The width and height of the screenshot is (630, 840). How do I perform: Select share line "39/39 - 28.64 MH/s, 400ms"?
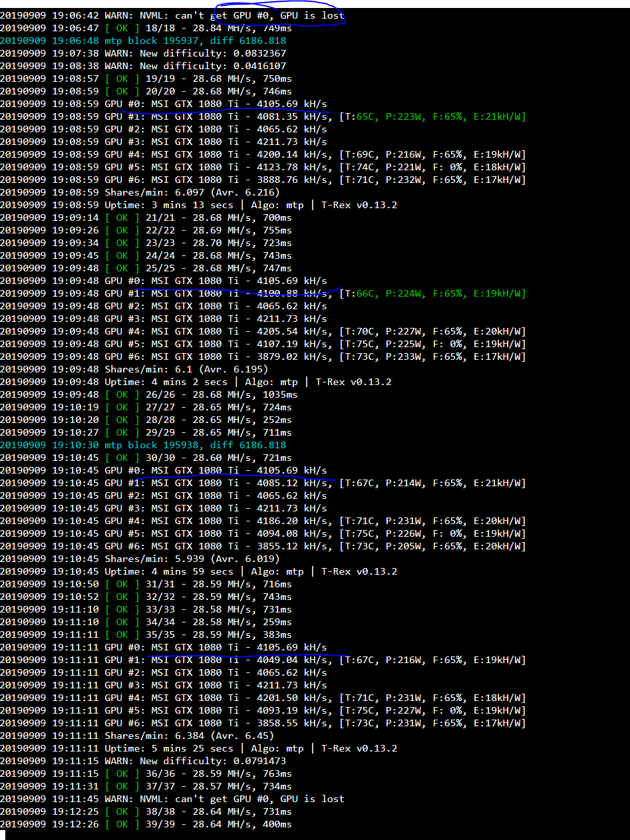(x=146, y=824)
